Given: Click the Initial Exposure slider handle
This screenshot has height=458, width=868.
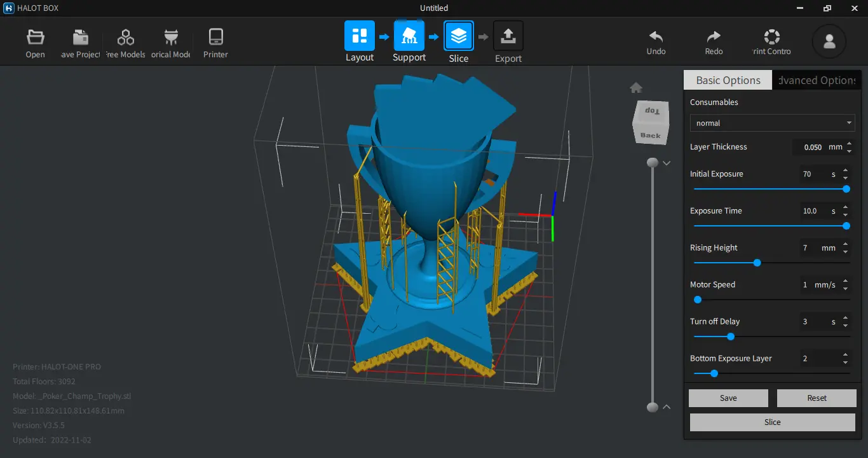Looking at the screenshot, I should pyautogui.click(x=846, y=189).
